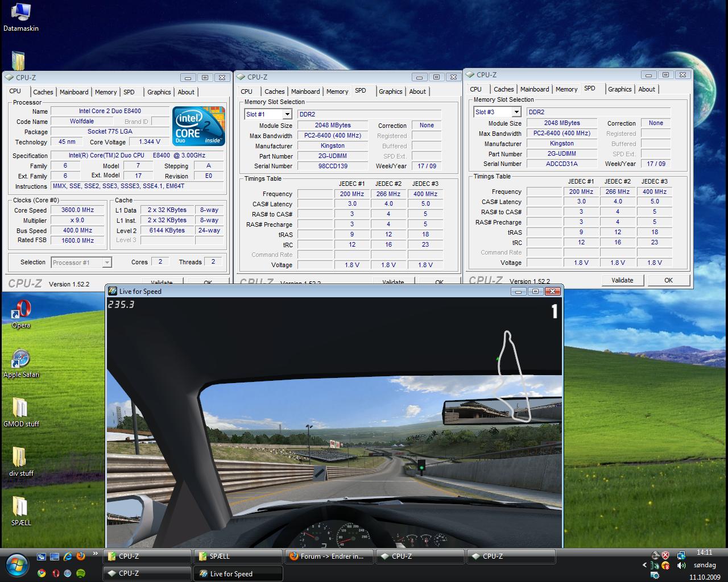Screen dimensions: 728x582
Task: Click the Instructions MMX, SSE list field
Action: pyautogui.click(x=136, y=186)
